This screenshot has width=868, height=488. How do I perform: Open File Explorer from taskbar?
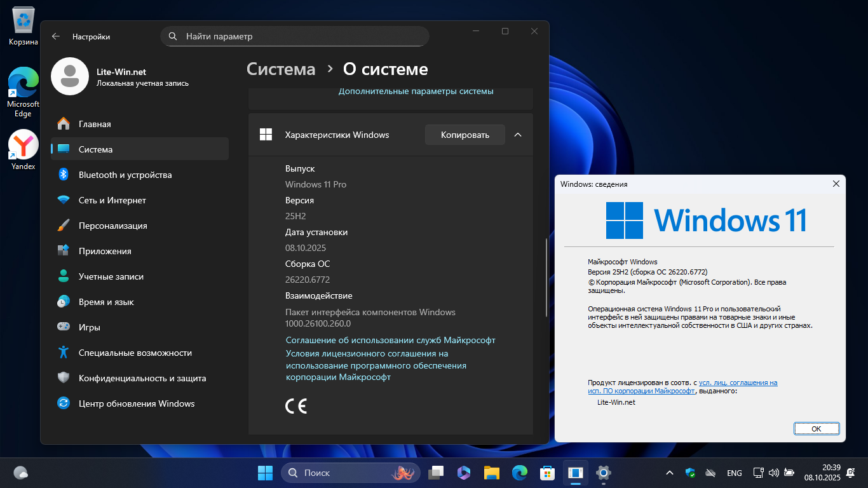click(491, 473)
